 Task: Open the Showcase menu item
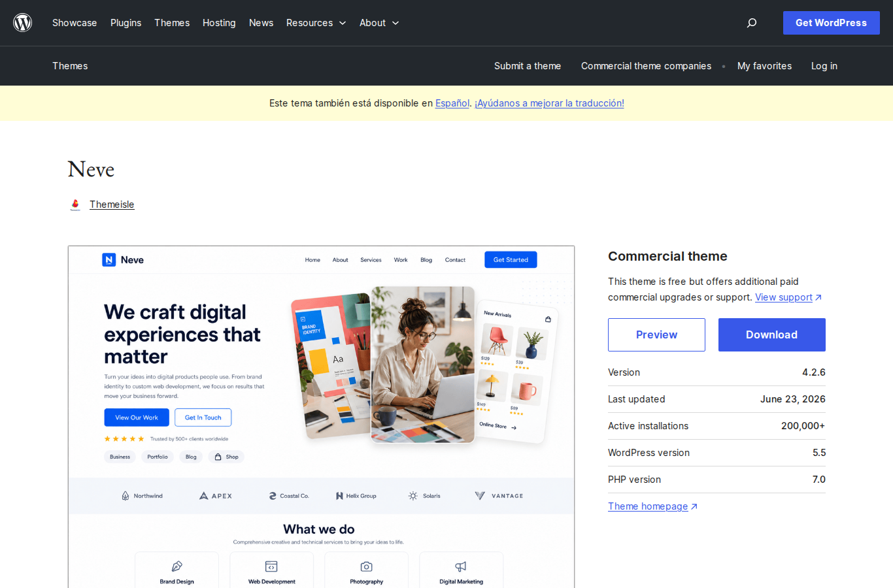[x=75, y=23]
